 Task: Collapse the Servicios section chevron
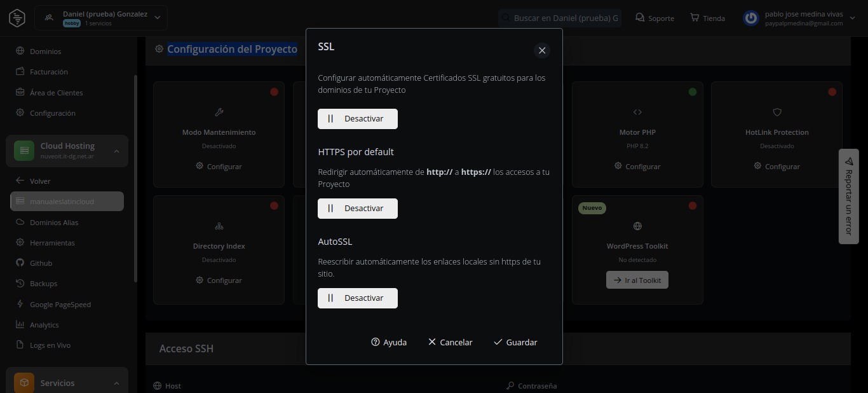point(116,383)
